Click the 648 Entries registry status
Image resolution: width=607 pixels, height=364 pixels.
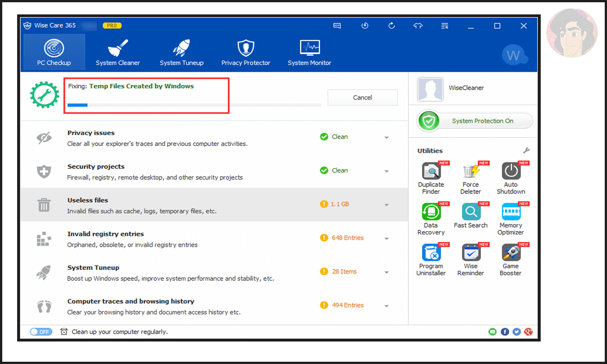point(342,238)
